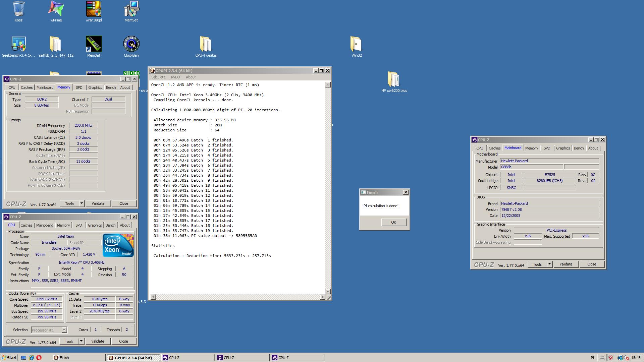Click Validate in Mainboard CPU-Z window
Viewport: 644px width, 362px height.
[566, 264]
